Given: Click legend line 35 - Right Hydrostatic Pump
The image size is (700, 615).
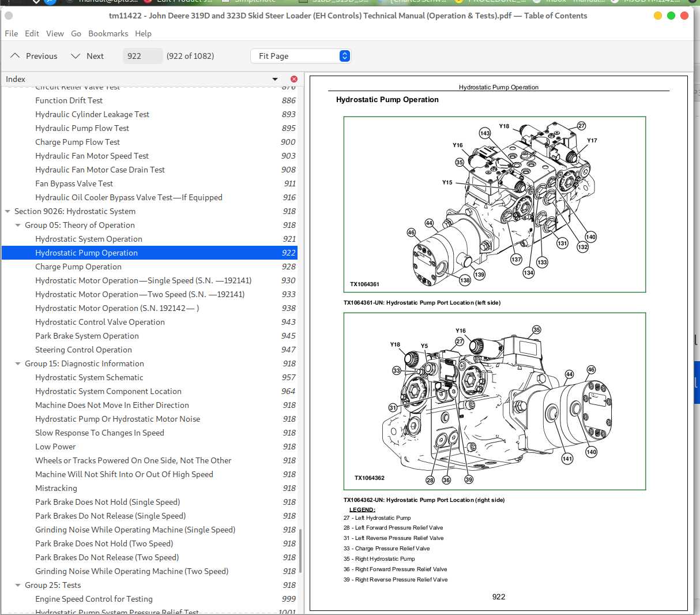Looking at the screenshot, I should point(379,559).
